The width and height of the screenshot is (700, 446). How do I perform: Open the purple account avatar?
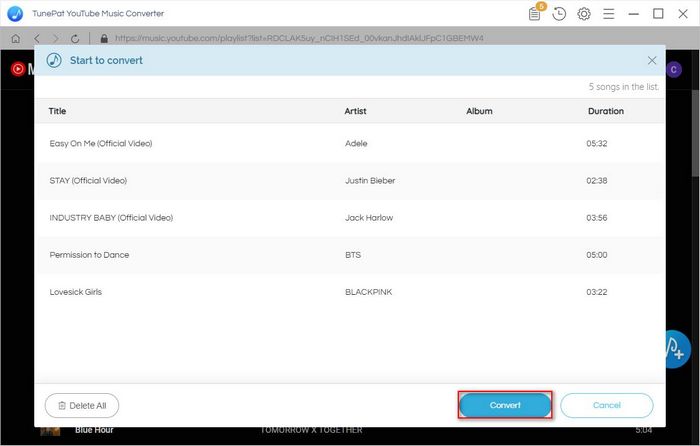pyautogui.click(x=673, y=69)
